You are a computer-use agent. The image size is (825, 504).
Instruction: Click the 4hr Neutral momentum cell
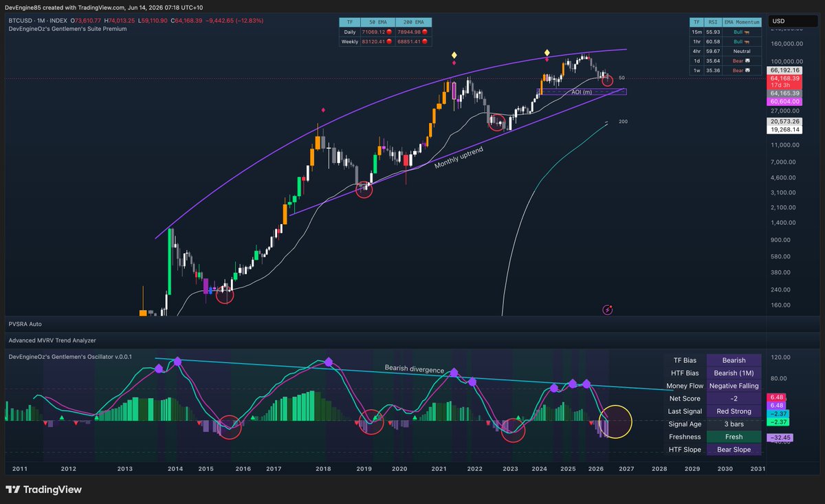[741, 51]
